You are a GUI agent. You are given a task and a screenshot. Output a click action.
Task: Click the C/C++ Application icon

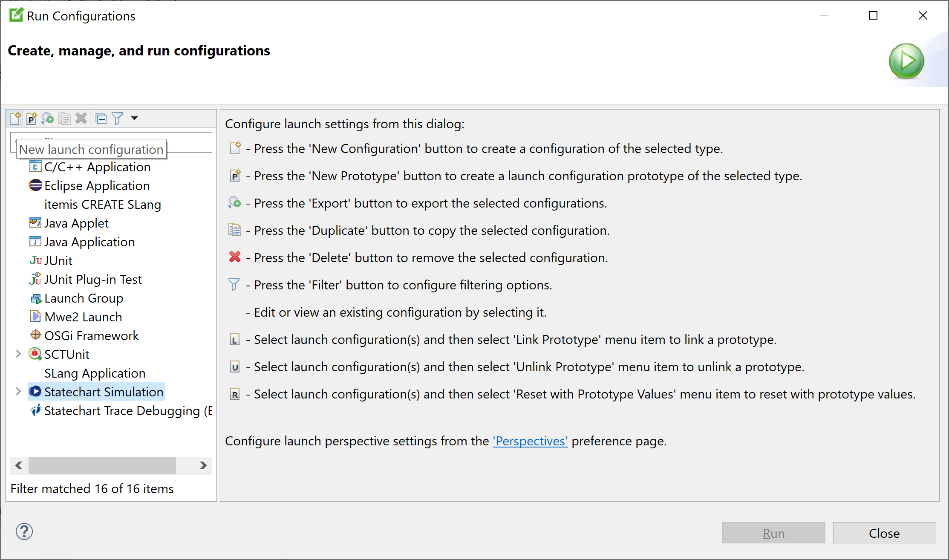[x=35, y=167]
